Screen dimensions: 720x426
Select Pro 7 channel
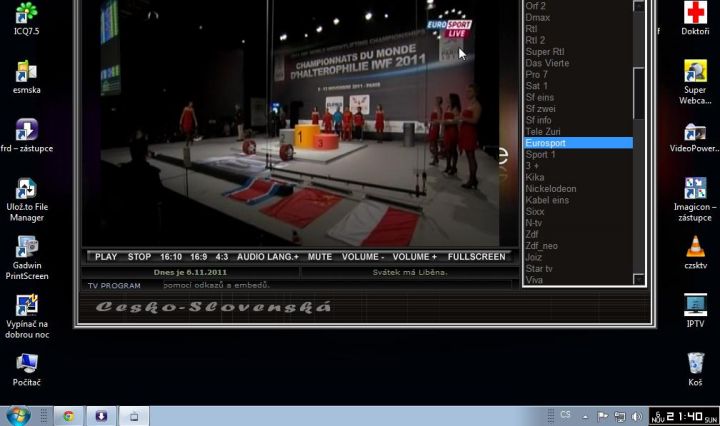tap(536, 74)
